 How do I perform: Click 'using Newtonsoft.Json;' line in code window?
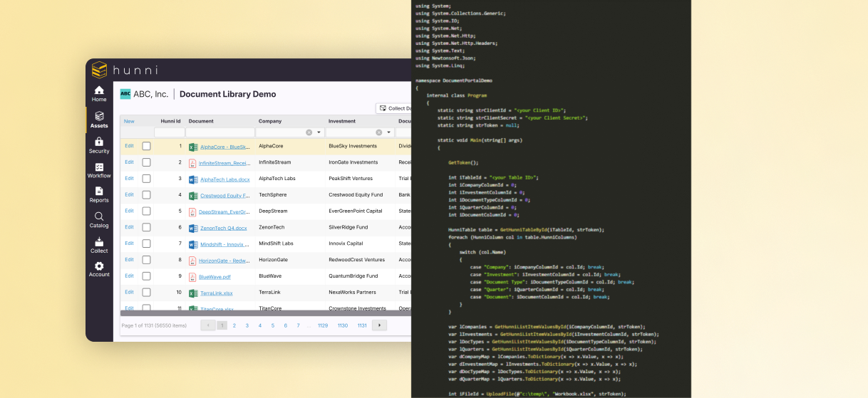[445, 58]
